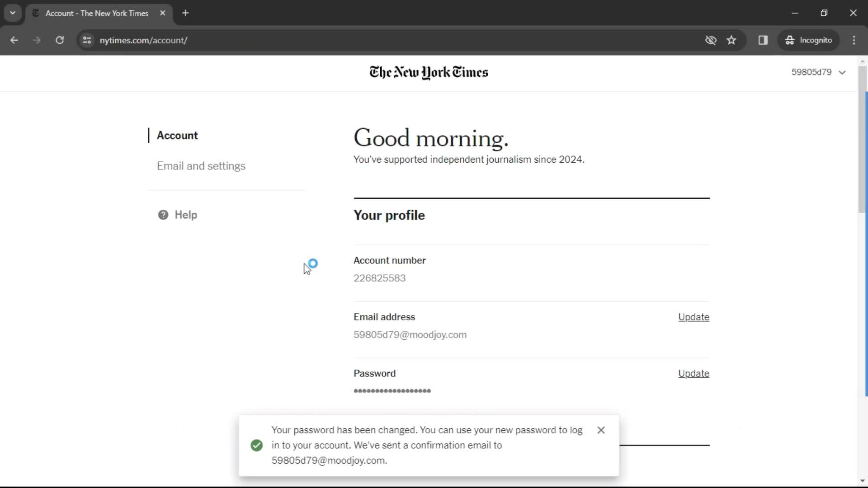This screenshot has height=488, width=868.
Task: Select Email and settings menu item
Action: click(x=201, y=166)
